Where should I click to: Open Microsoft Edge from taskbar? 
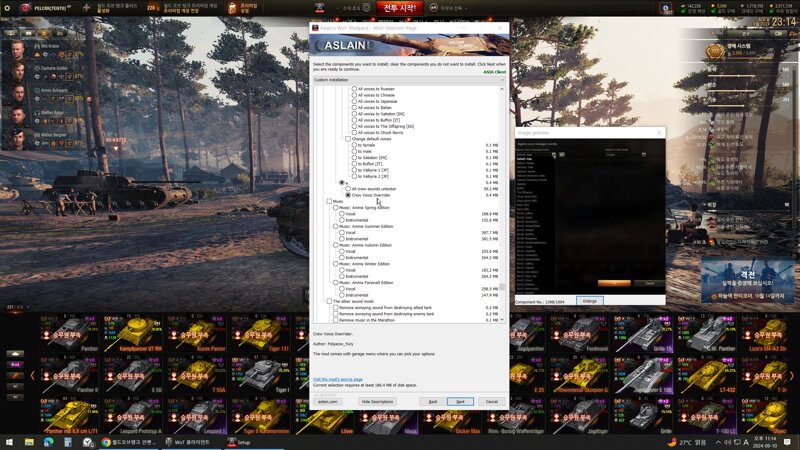point(48,442)
